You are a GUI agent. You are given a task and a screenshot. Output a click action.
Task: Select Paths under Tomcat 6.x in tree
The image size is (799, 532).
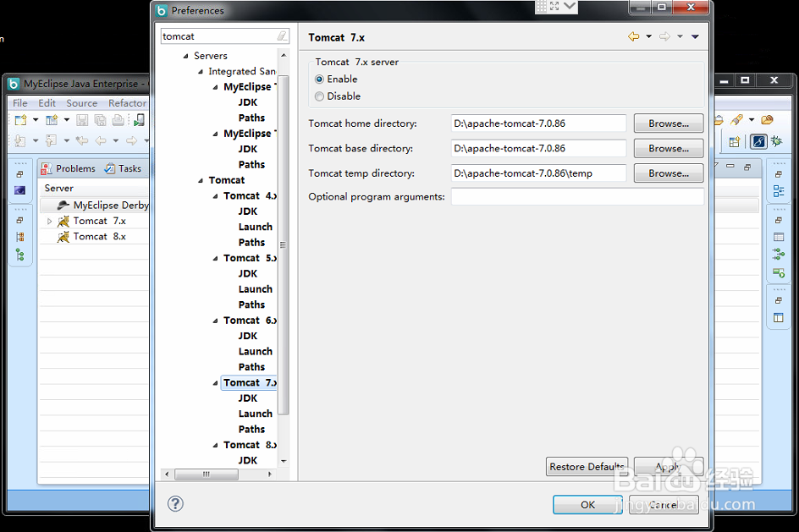(251, 367)
